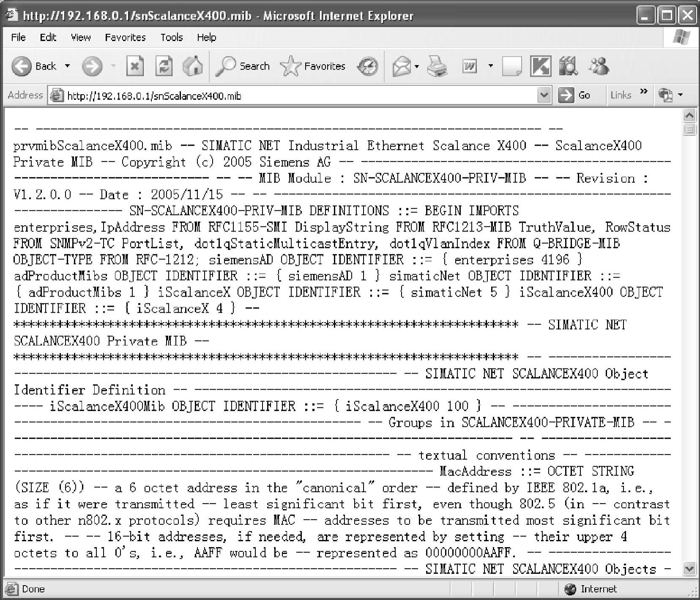The image size is (700, 600).
Task: Maximize the Internet Explorer window
Action: coord(667,16)
